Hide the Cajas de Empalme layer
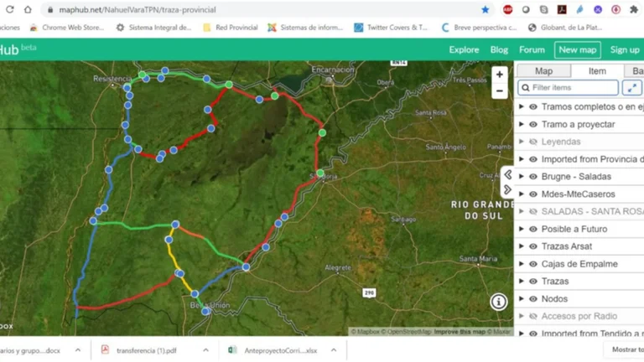 [x=533, y=264]
